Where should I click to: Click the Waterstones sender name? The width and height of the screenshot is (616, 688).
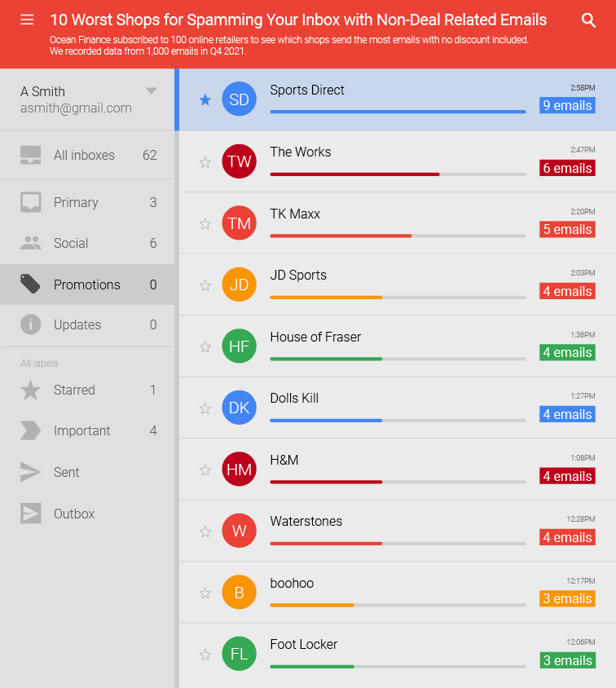point(306,521)
